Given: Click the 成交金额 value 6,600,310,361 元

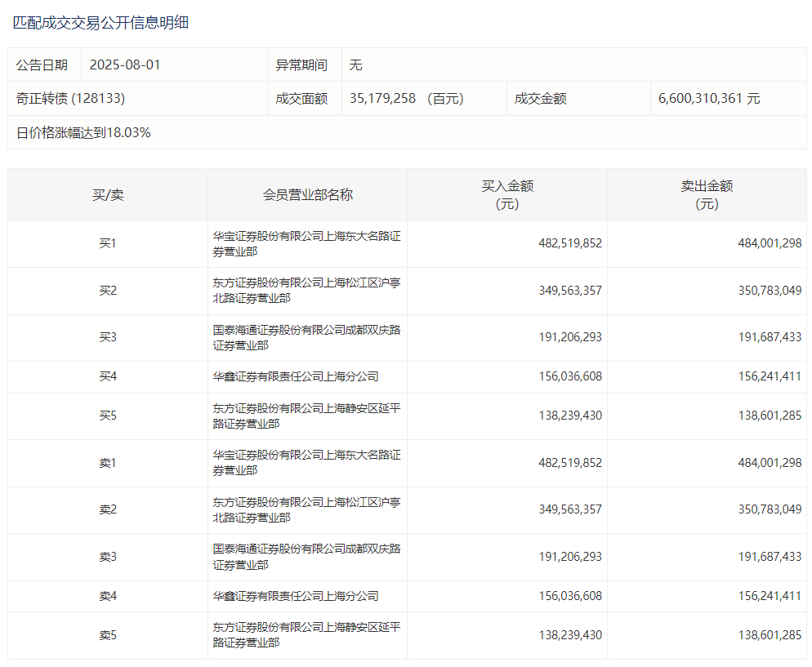Looking at the screenshot, I should [708, 98].
